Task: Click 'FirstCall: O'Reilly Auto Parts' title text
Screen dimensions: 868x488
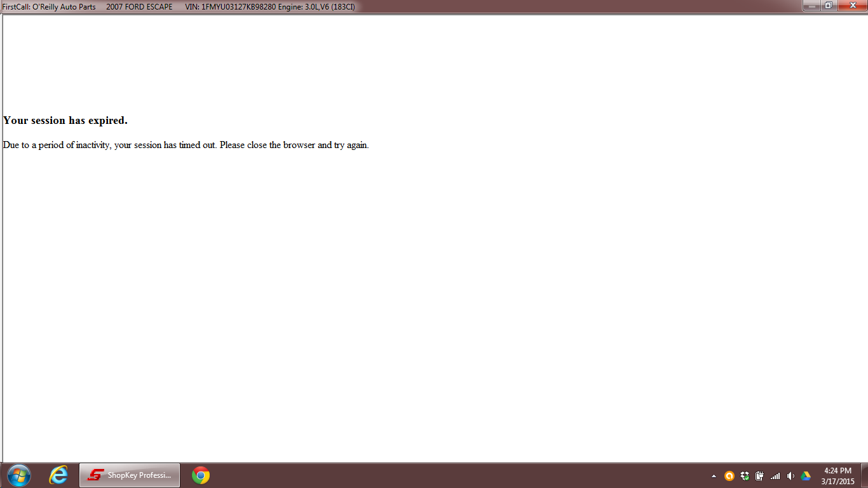Action: click(49, 7)
